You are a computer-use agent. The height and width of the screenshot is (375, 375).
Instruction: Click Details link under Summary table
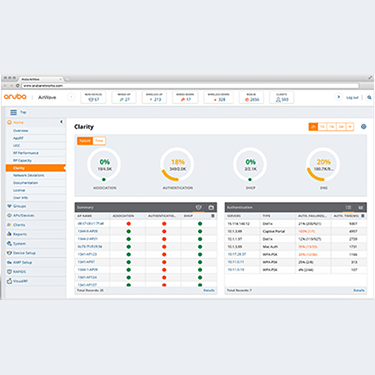(209, 291)
